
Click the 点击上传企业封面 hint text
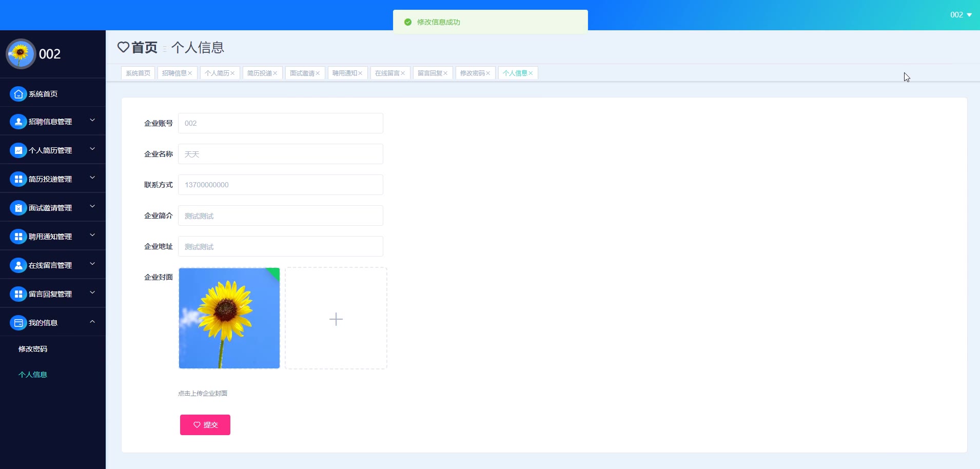click(x=203, y=394)
